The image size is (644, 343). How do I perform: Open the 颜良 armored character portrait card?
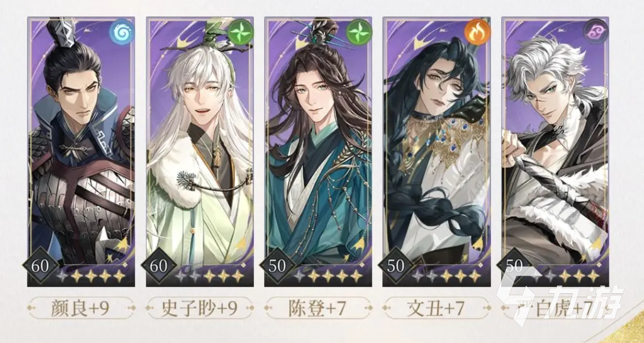tap(81, 152)
